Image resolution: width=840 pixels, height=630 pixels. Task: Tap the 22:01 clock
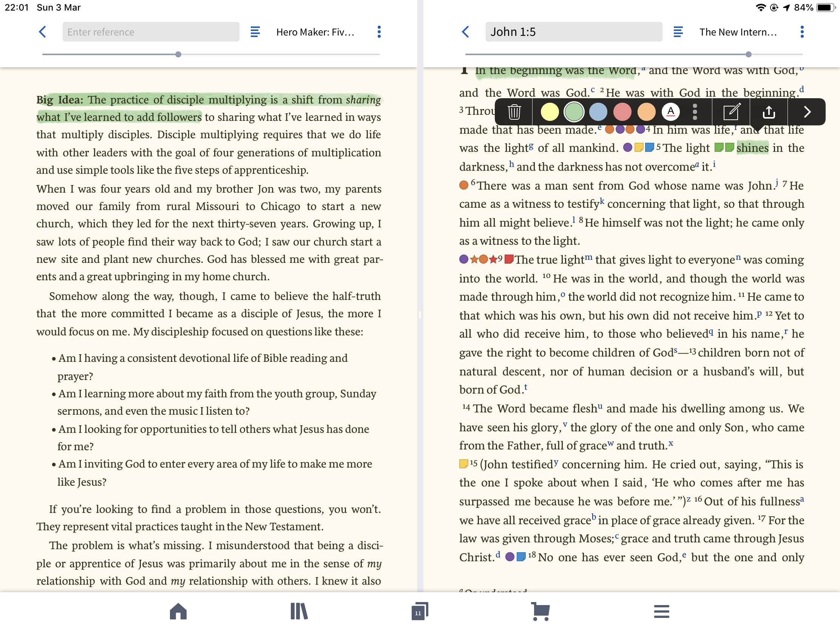pyautogui.click(x=17, y=7)
